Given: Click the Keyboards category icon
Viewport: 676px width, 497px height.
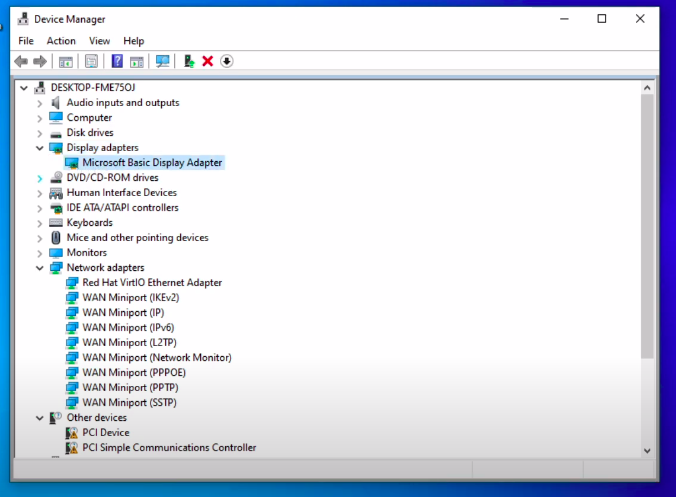Looking at the screenshot, I should [x=56, y=223].
